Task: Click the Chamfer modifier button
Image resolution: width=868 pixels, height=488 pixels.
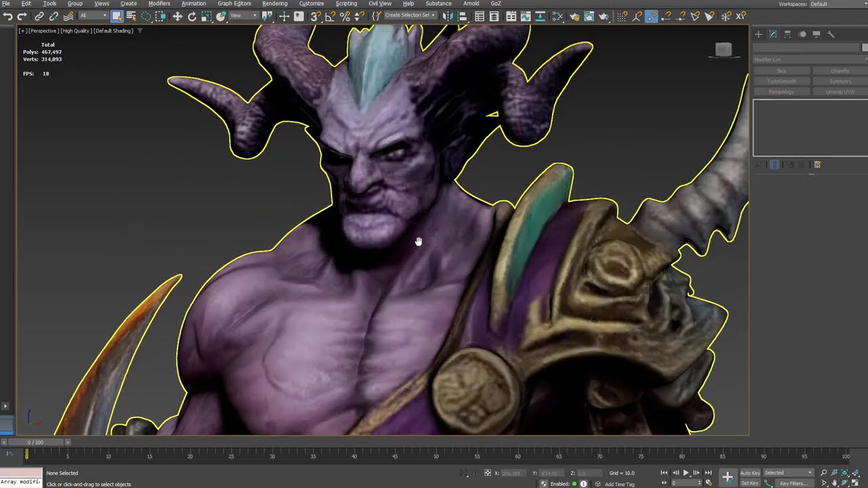Action: pos(840,70)
